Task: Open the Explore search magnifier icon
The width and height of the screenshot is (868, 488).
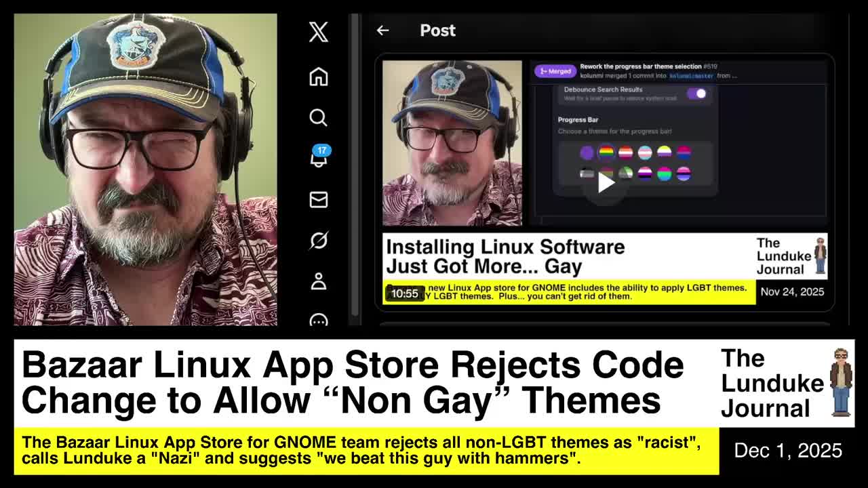Action: (318, 117)
